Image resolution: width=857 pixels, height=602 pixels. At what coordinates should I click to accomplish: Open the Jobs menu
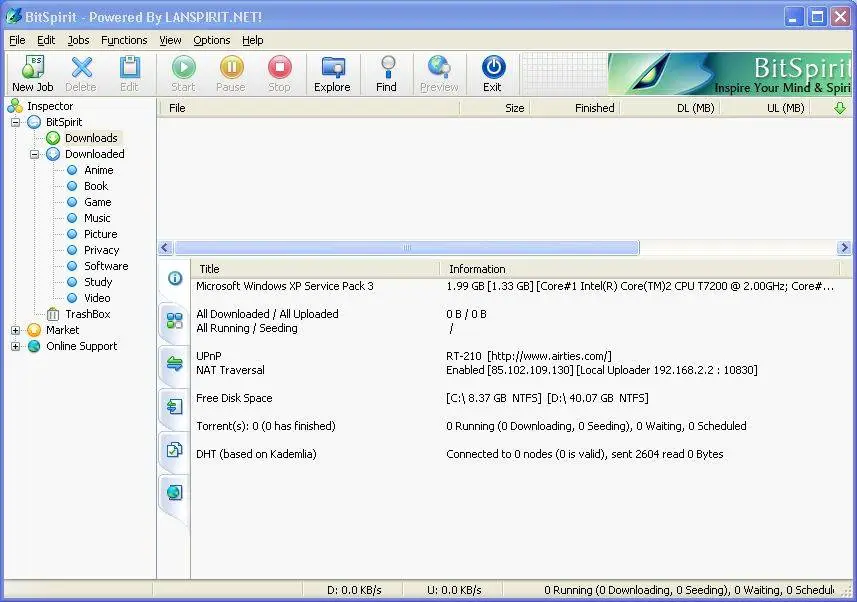[78, 40]
